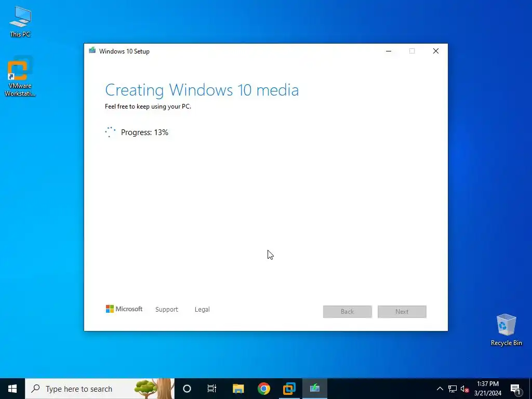Launch Google Chrome from the taskbar
This screenshot has width=532, height=399.
pos(263,389)
